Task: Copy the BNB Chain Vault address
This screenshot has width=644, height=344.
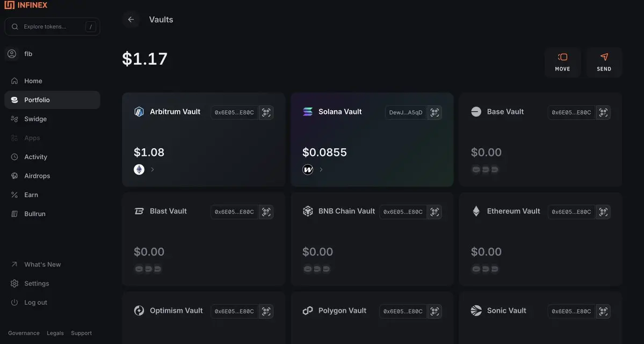Action: (x=403, y=212)
